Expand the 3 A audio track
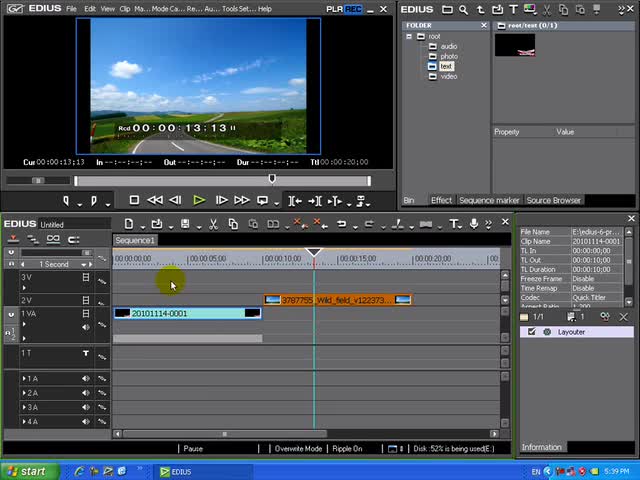 [24, 408]
